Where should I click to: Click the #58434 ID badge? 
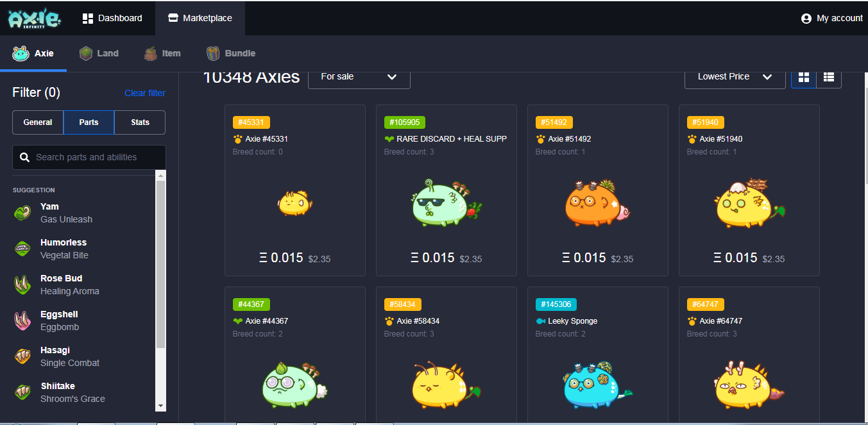[403, 304]
